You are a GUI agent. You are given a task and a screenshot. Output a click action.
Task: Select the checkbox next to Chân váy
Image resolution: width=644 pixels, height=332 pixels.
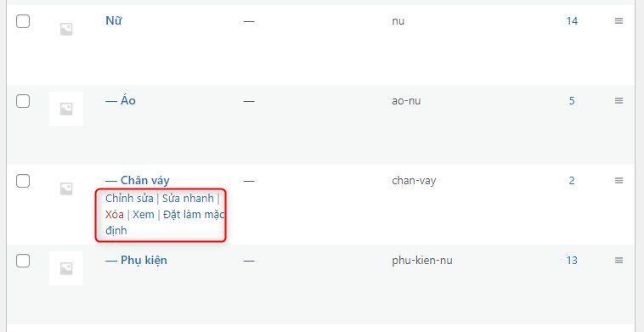point(23,181)
